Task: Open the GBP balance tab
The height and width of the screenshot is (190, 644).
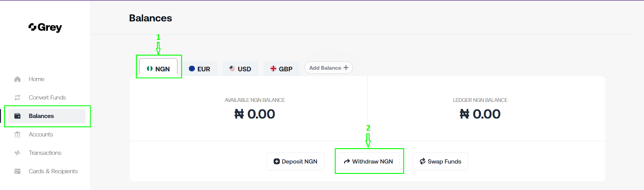Action: coord(281,69)
